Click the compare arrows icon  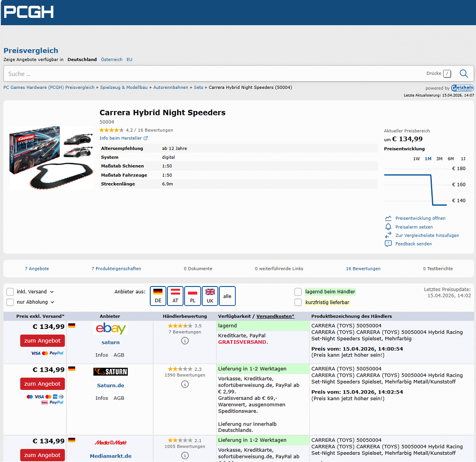coord(388,235)
